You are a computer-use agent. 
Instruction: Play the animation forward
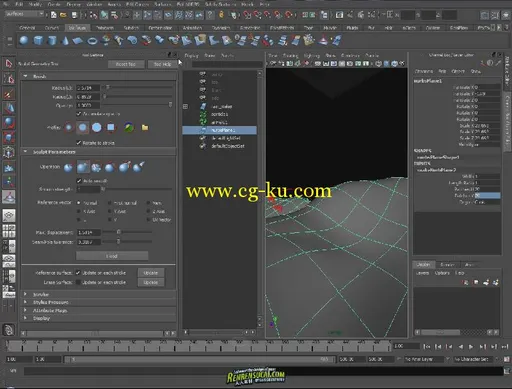[x=471, y=346]
